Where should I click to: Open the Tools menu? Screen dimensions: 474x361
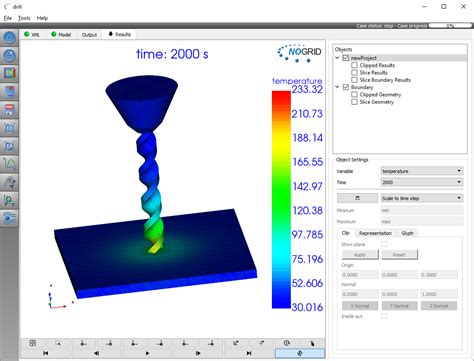tap(24, 18)
